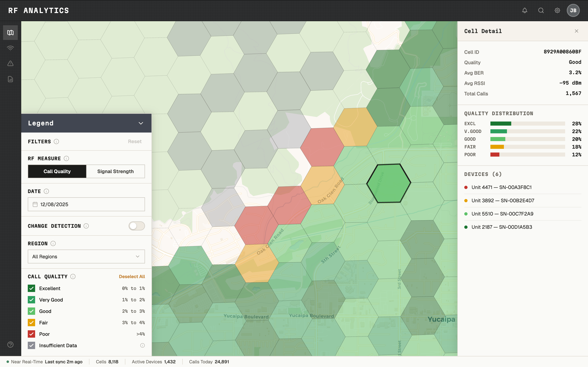Collapse the Legend panel chevron
Viewport: 588px width, 367px height.
[x=141, y=123]
